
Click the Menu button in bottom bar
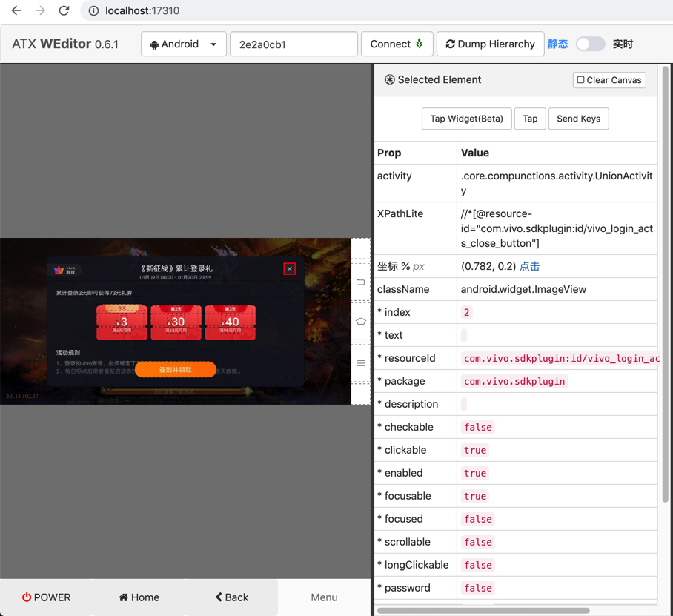click(x=324, y=597)
